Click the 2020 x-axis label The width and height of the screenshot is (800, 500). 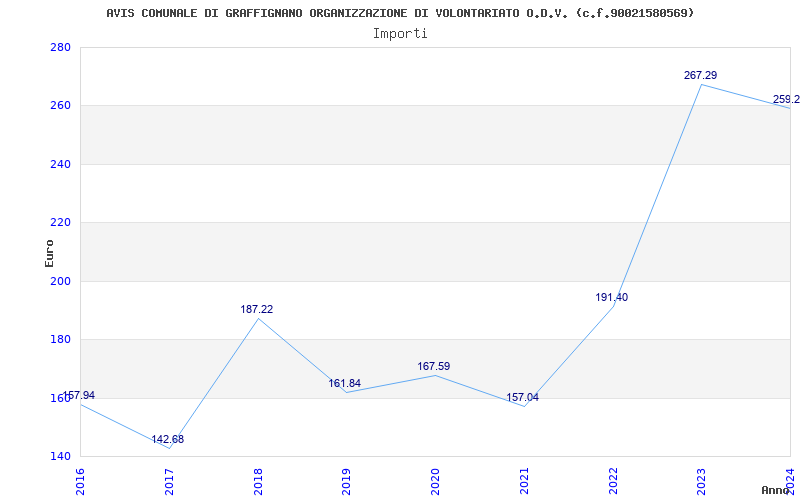pos(435,481)
